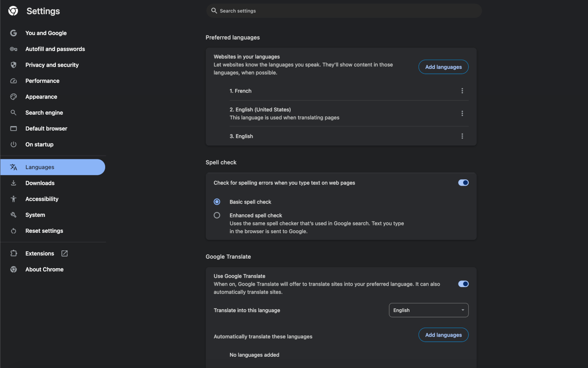The image size is (588, 368).
Task: Click the download arrow icon
Action: [x=13, y=183]
